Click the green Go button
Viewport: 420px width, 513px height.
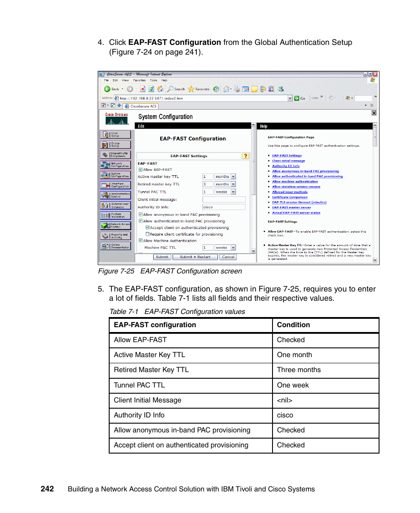(299, 98)
